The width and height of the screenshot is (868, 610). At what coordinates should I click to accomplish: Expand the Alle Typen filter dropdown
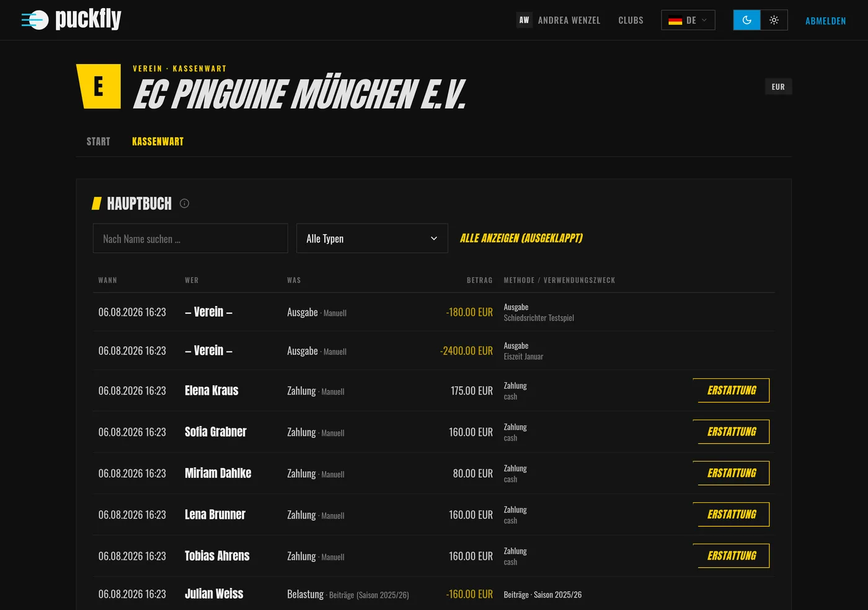372,238
